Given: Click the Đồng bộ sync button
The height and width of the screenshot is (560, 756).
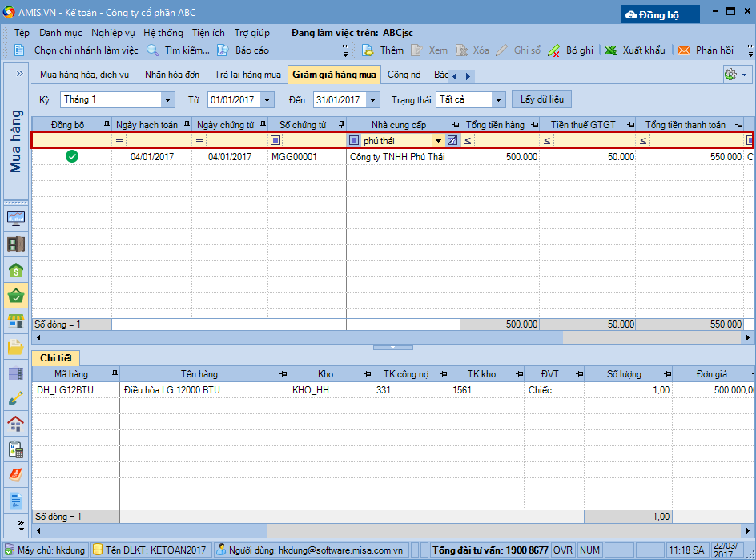Looking at the screenshot, I should click(661, 14).
